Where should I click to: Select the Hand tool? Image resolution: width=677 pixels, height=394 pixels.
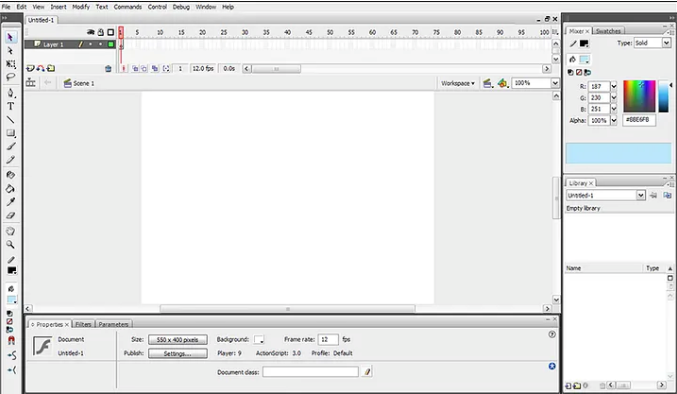point(10,231)
